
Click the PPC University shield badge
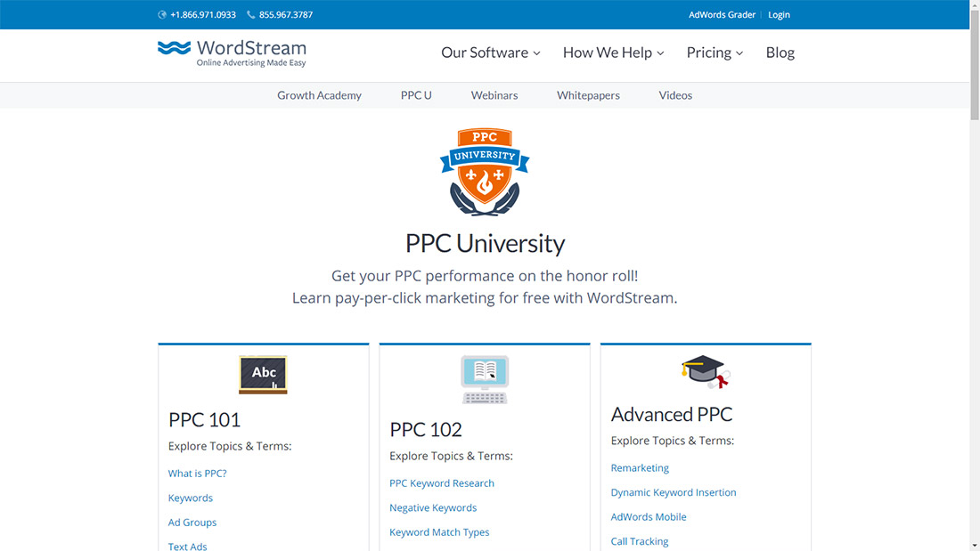click(x=485, y=172)
